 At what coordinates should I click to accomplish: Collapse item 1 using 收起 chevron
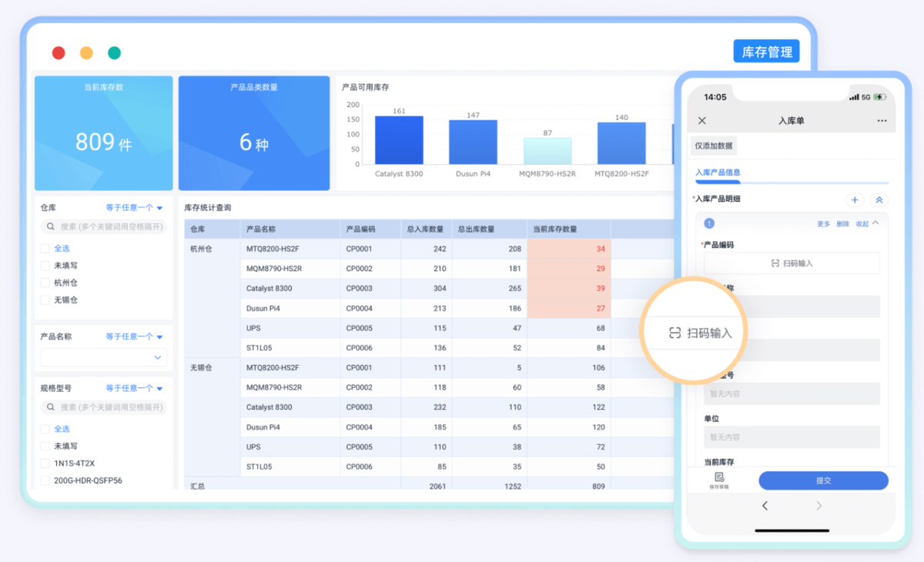875,224
